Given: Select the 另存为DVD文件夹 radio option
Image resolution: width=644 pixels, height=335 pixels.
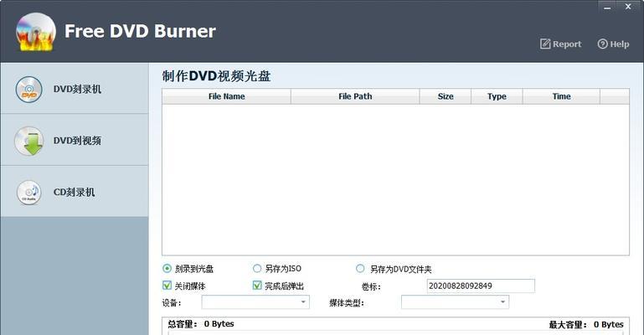Looking at the screenshot, I should (360, 269).
